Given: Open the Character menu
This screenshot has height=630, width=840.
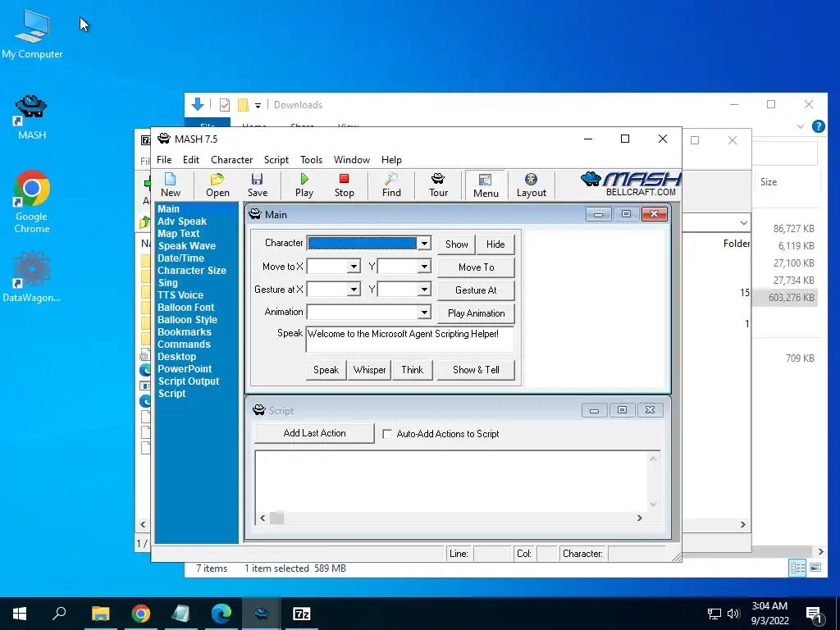Looking at the screenshot, I should pyautogui.click(x=231, y=160).
